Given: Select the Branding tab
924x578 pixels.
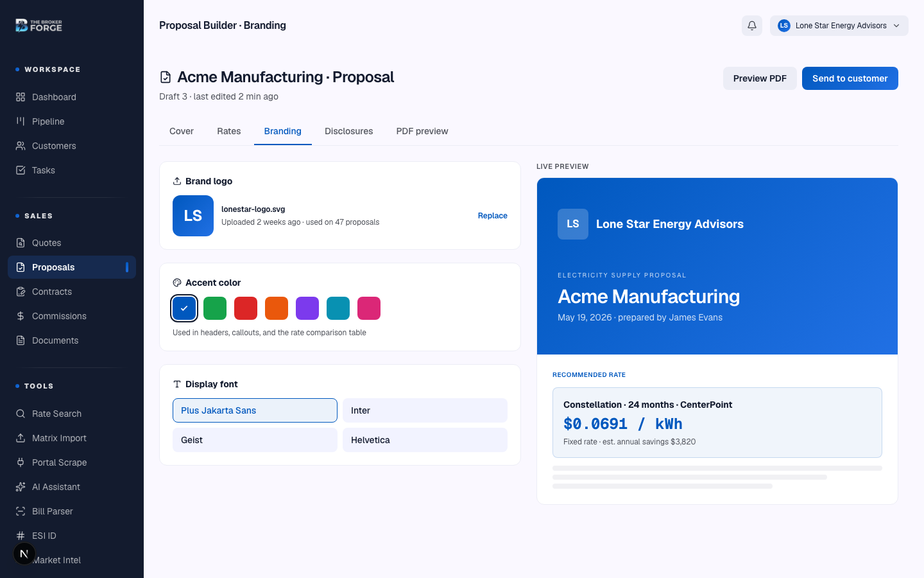Looking at the screenshot, I should pyautogui.click(x=283, y=131).
